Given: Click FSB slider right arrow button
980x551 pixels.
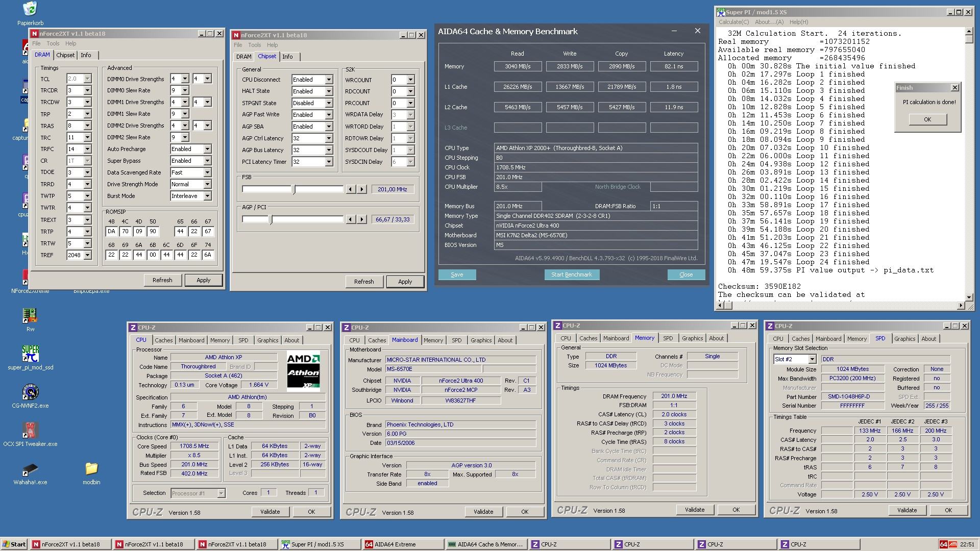Looking at the screenshot, I should coord(362,189).
